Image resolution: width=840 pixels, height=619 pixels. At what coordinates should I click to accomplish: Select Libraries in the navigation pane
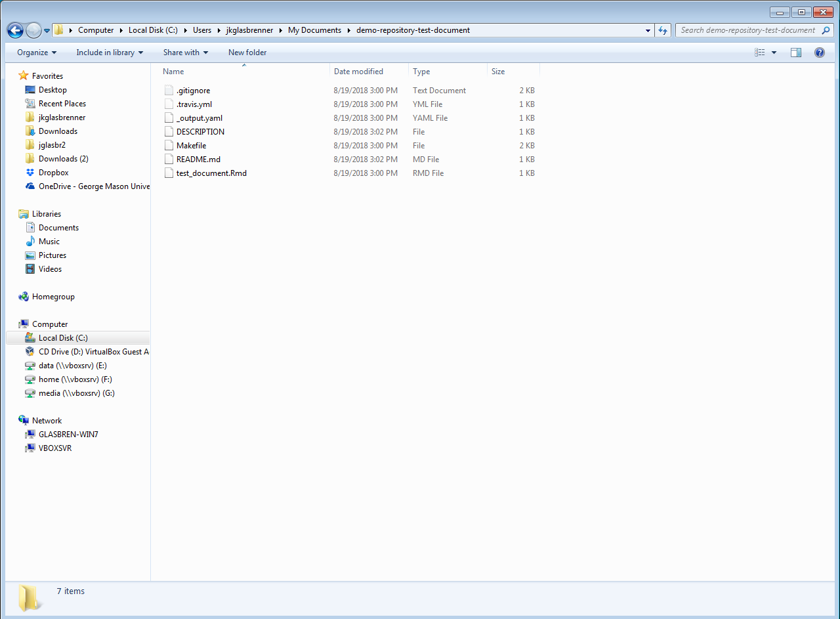click(x=46, y=214)
